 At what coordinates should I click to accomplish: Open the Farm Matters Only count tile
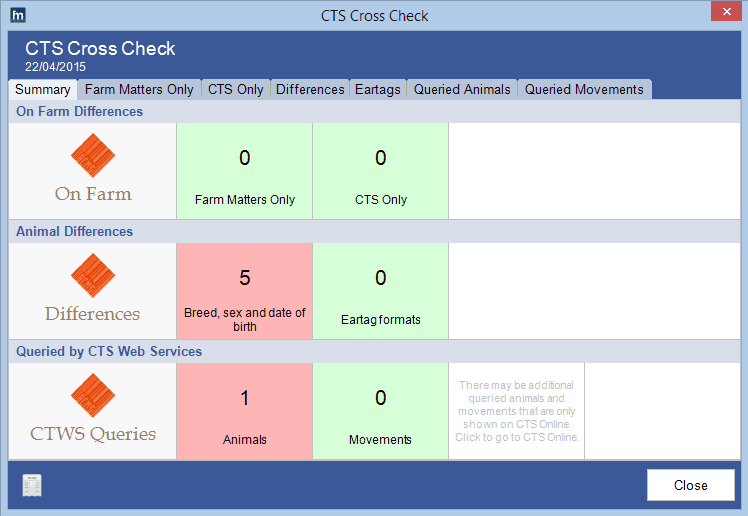244,170
